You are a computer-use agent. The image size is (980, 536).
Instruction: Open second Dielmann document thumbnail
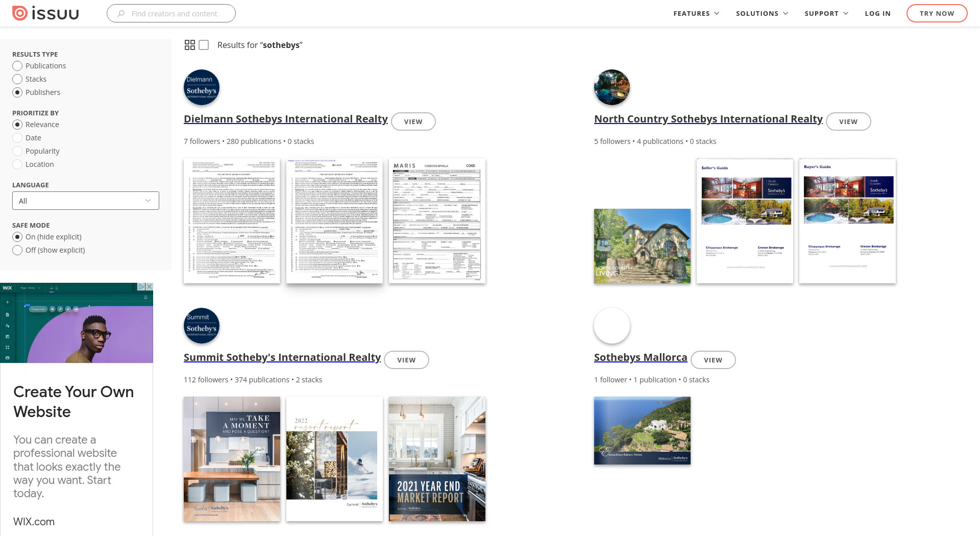click(334, 221)
